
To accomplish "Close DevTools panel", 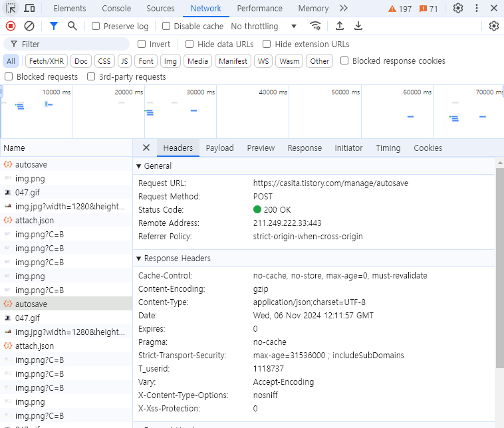I will click(494, 8).
